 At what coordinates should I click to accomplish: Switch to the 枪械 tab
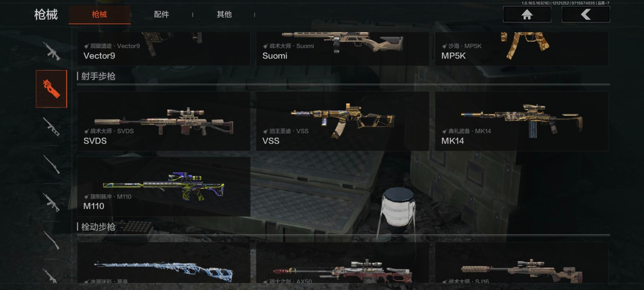point(100,14)
